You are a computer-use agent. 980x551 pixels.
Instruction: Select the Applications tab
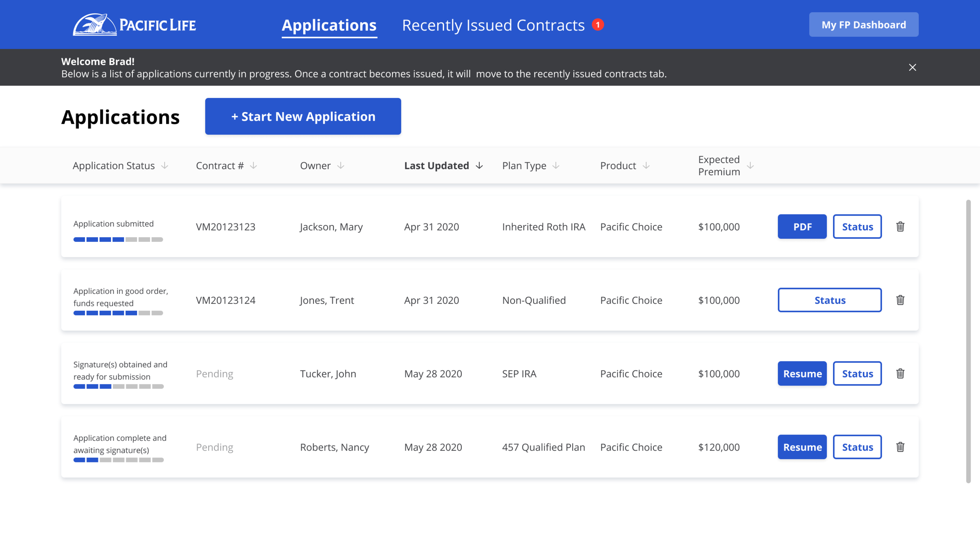pos(329,25)
